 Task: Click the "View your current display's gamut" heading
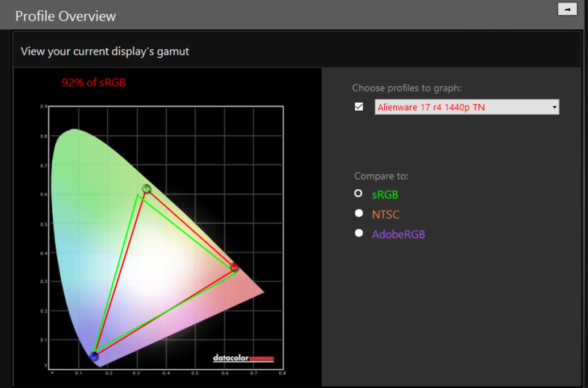[105, 51]
